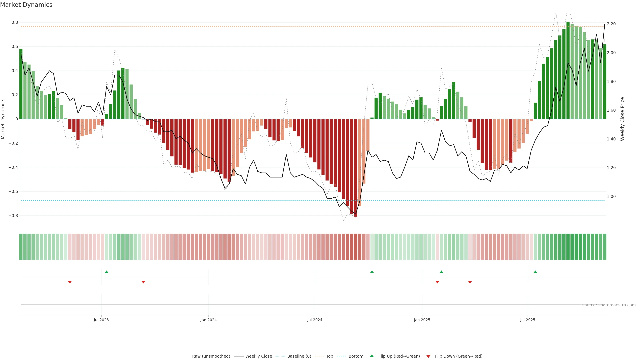Toggle the Raw (unsmoothed) legend series
Viewport: 644px width, 362px height.
211,356
